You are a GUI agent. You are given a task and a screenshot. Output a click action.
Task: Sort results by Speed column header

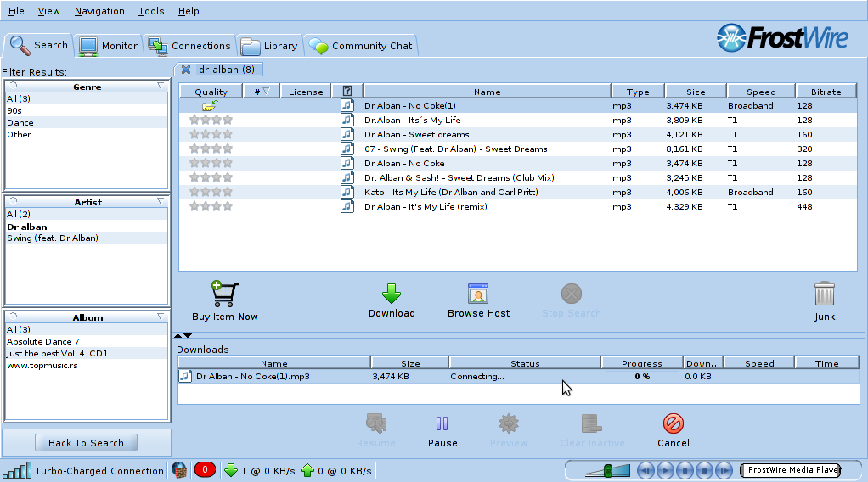pyautogui.click(x=761, y=92)
